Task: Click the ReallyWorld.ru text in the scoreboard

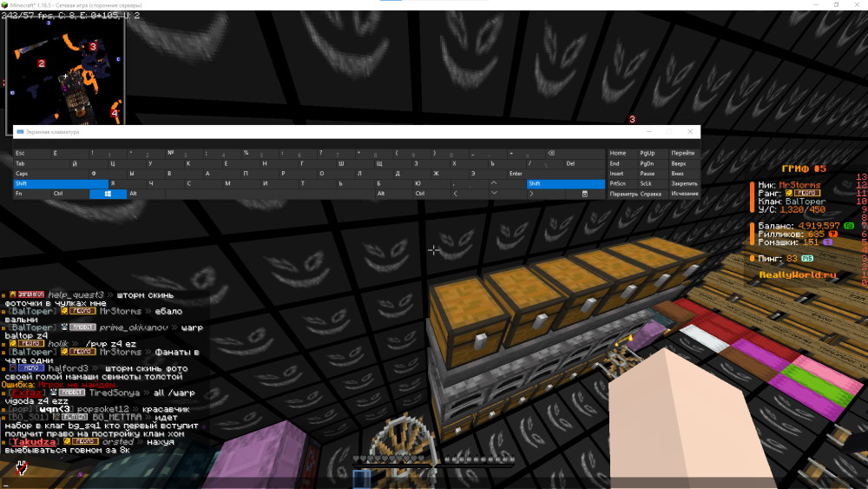Action: click(x=798, y=274)
